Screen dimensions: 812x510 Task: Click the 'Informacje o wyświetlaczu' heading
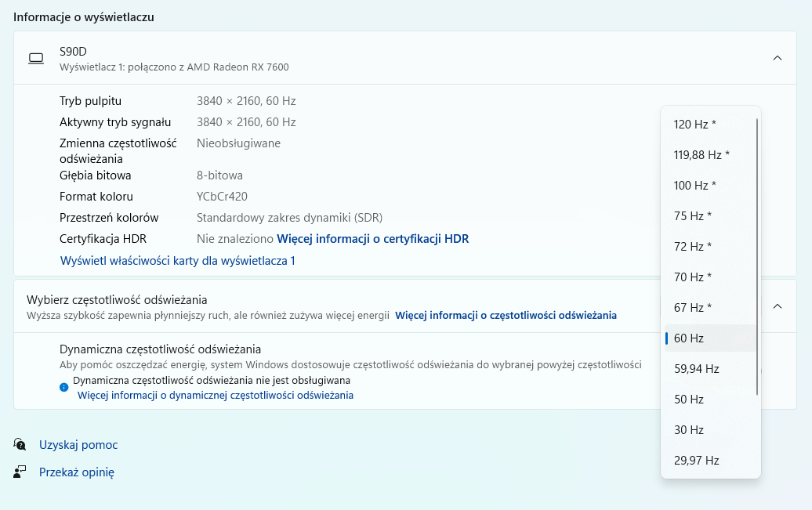pyautogui.click(x=83, y=17)
